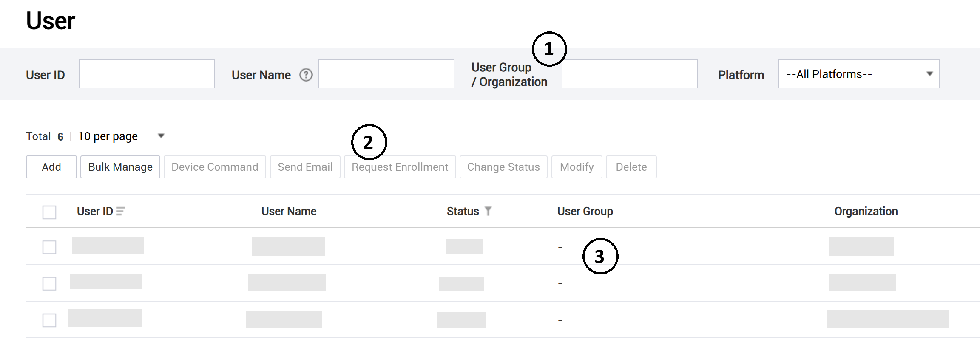
Task: Focus the User ID search field
Action: pos(147,74)
